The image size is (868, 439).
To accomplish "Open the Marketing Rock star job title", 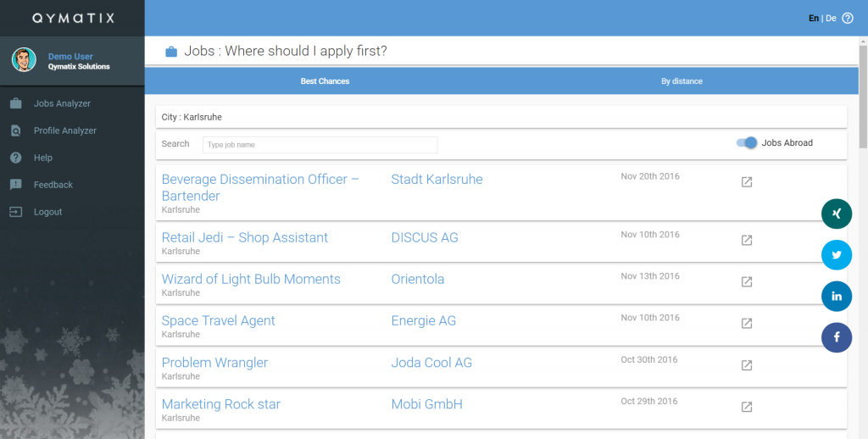I will click(221, 404).
